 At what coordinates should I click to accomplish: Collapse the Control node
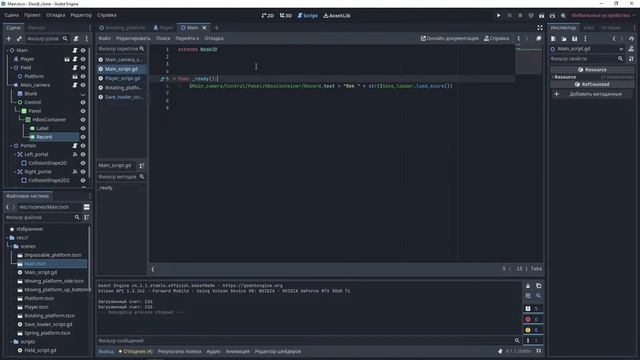point(15,102)
